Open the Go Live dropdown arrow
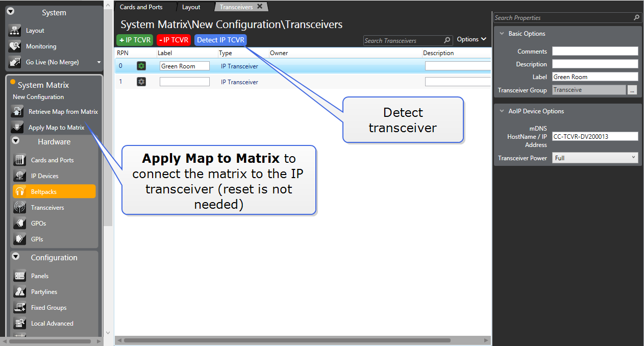Viewport: 644px width, 346px height. [x=99, y=62]
